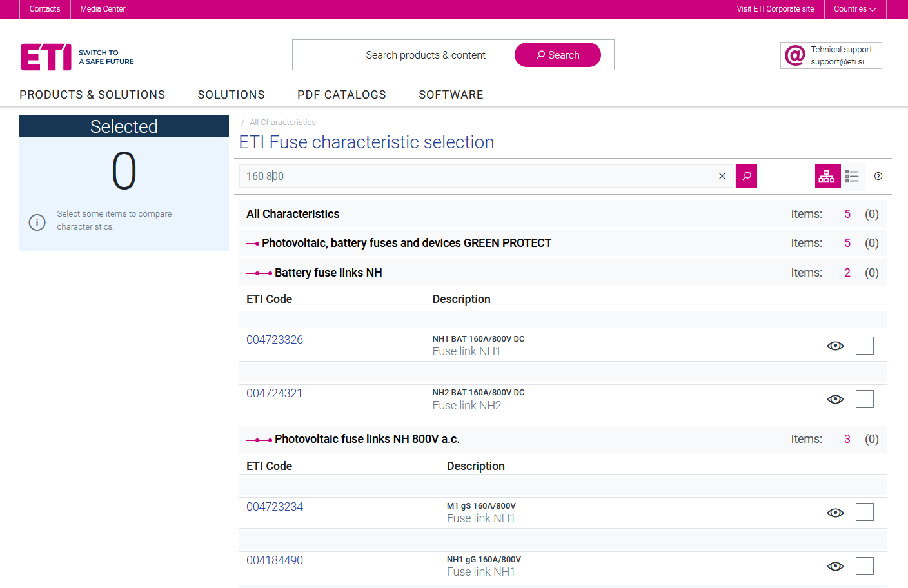This screenshot has width=908, height=588.
Task: Open the Countries dropdown
Action: click(x=854, y=9)
